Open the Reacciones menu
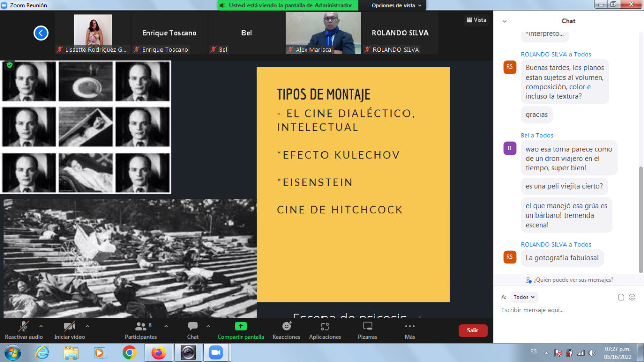The width and height of the screenshot is (644, 362). [286, 330]
